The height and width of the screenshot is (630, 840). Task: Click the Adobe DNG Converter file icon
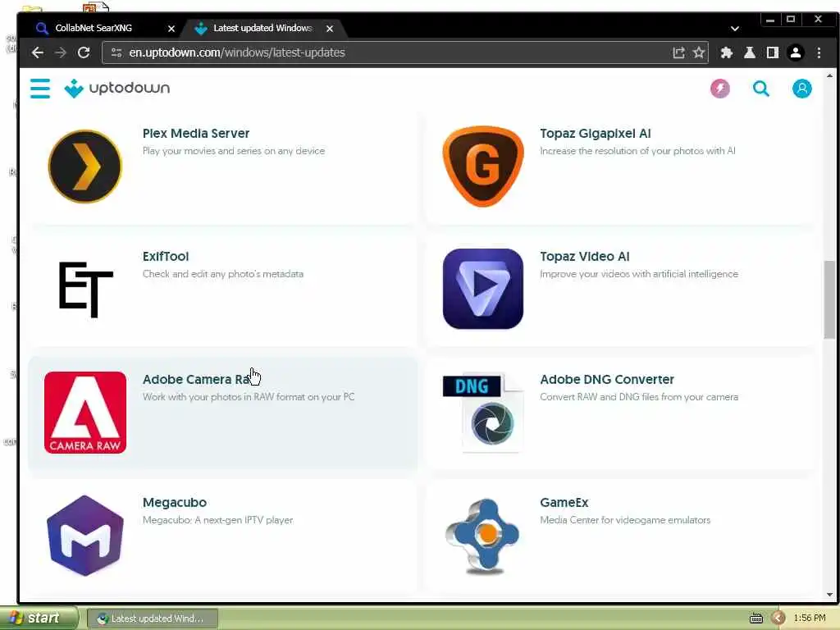point(482,413)
